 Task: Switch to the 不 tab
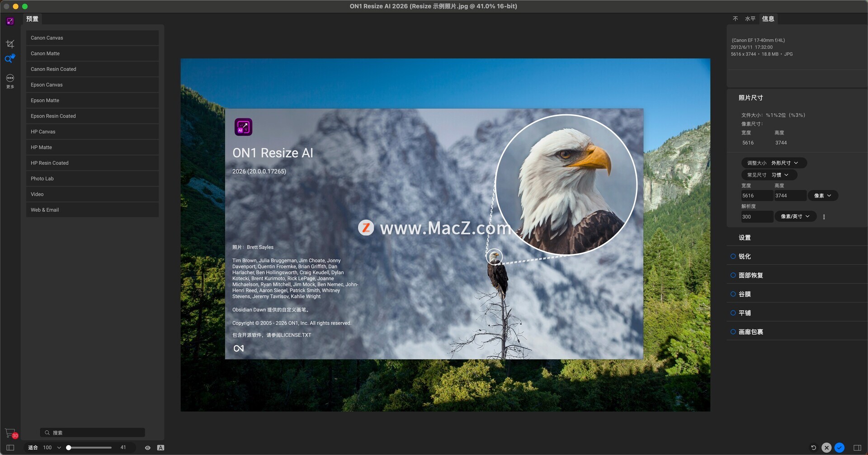(735, 19)
